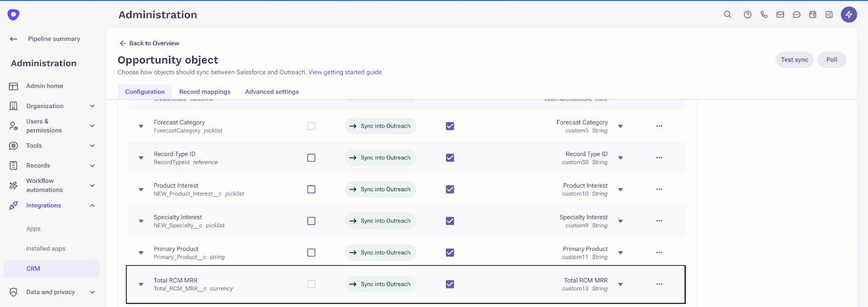Uncheck Specialty Interest sync-in checkbox
Image resolution: width=868 pixels, height=307 pixels.
pos(450,221)
